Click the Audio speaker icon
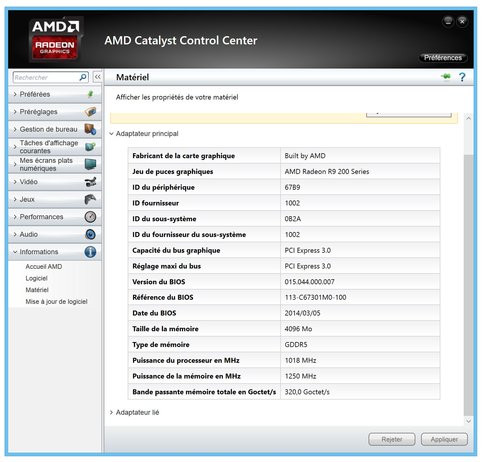The height and width of the screenshot is (462, 485). [x=90, y=234]
